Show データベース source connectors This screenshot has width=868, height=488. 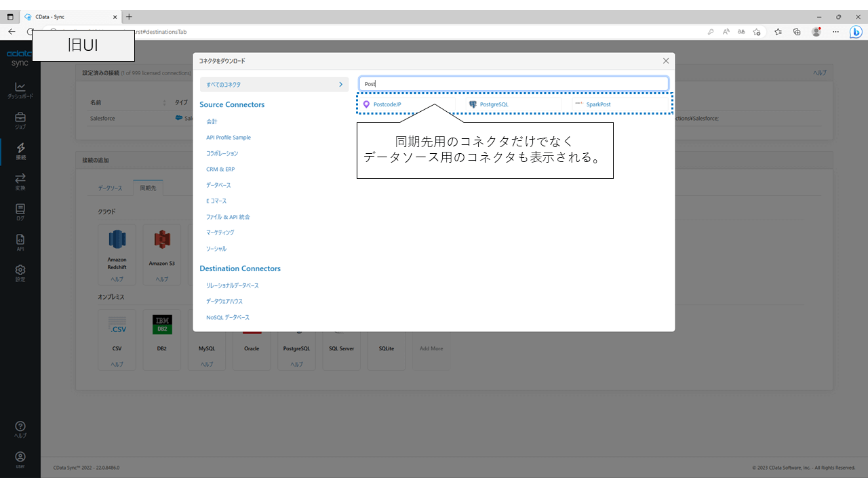[x=218, y=185]
